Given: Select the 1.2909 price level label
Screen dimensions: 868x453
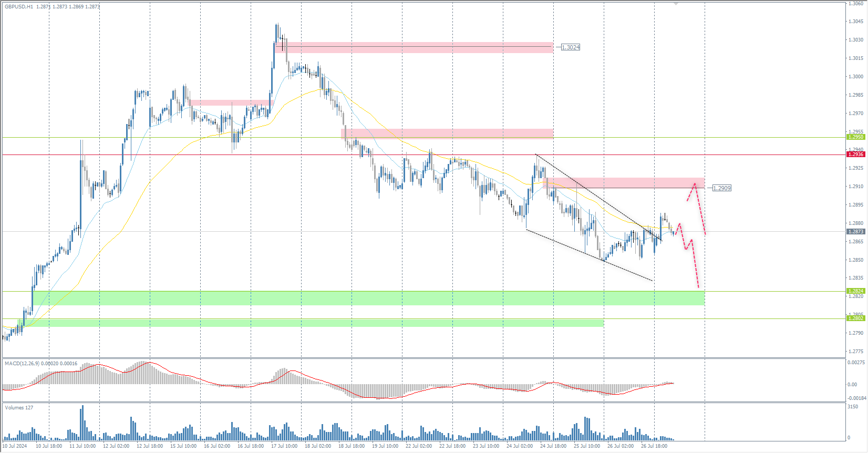Looking at the screenshot, I should pyautogui.click(x=722, y=188).
